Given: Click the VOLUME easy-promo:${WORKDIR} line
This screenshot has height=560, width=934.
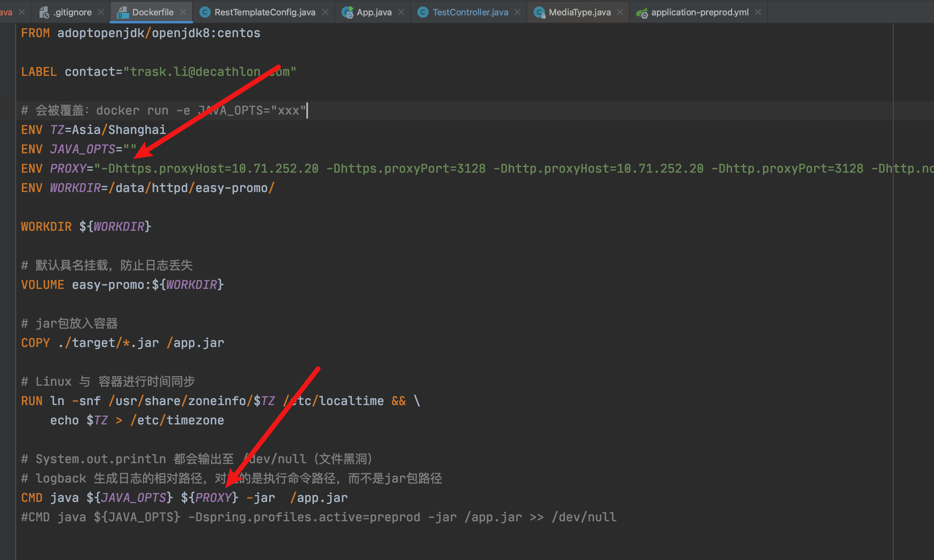Looking at the screenshot, I should [122, 285].
